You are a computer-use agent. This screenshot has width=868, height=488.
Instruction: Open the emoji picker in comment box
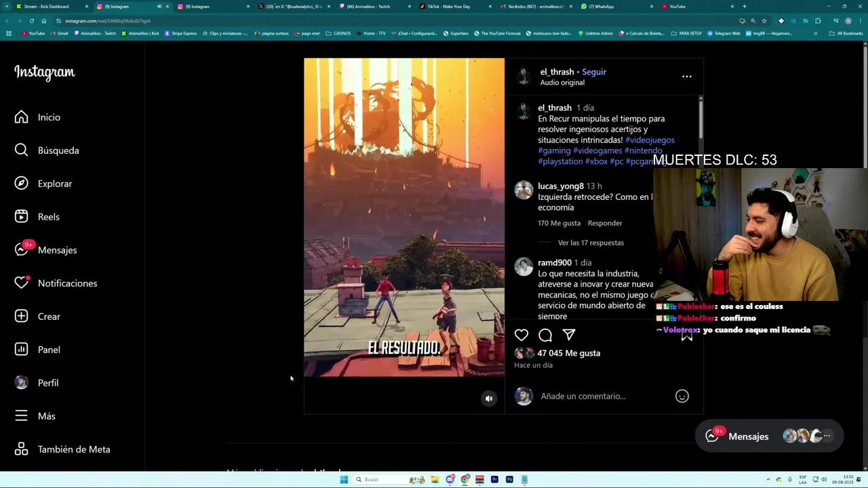[682, 396]
